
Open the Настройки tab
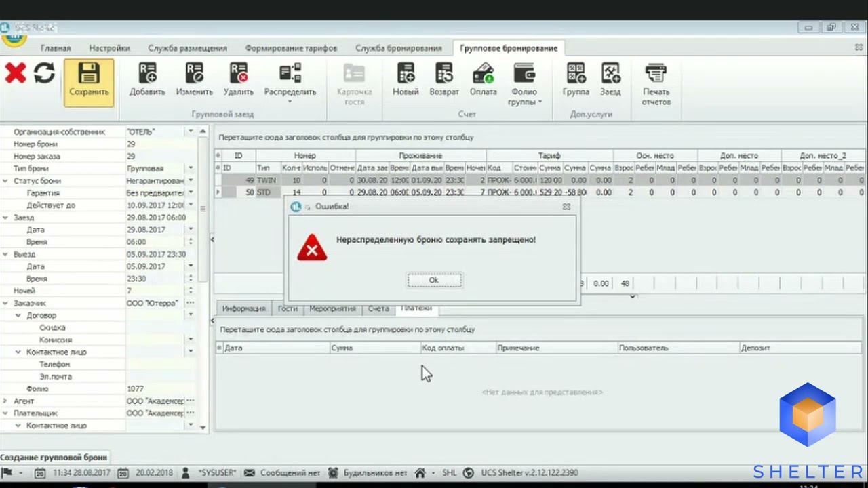click(109, 48)
